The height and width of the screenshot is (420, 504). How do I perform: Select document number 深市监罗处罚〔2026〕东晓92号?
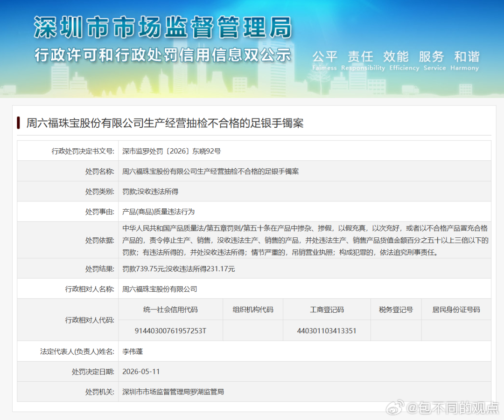click(171, 151)
